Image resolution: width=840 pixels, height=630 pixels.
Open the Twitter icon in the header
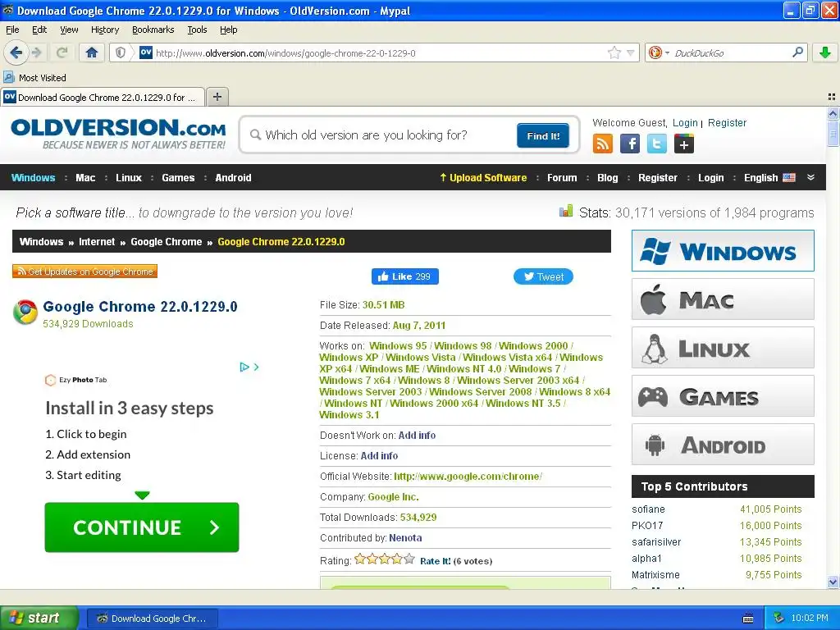click(657, 144)
